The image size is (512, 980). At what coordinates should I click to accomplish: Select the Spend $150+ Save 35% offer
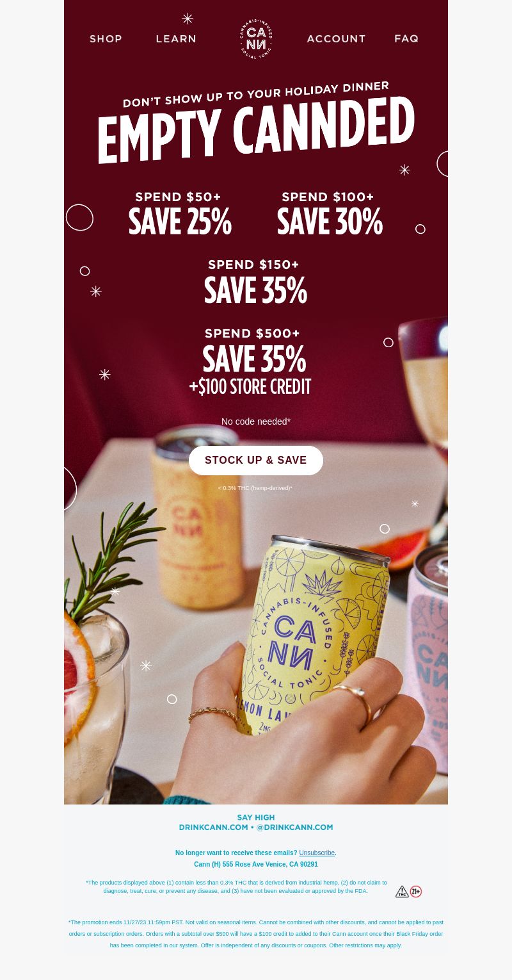click(x=255, y=282)
